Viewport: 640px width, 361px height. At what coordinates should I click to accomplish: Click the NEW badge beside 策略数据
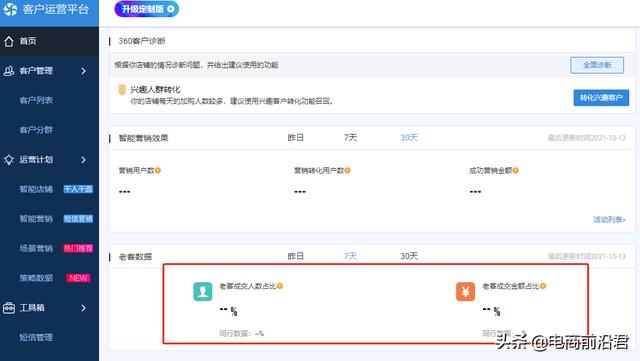point(78,278)
